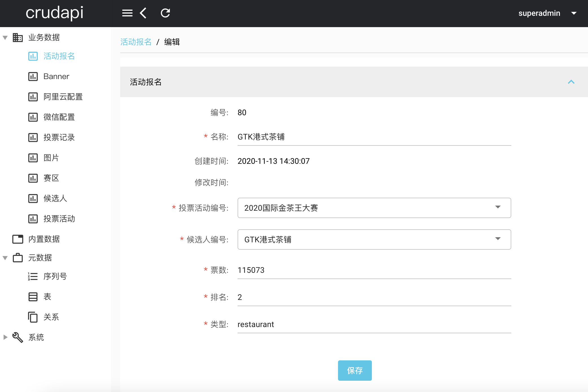This screenshot has height=392, width=588.
Task: Click the table icon beside 表
Action: tap(33, 297)
